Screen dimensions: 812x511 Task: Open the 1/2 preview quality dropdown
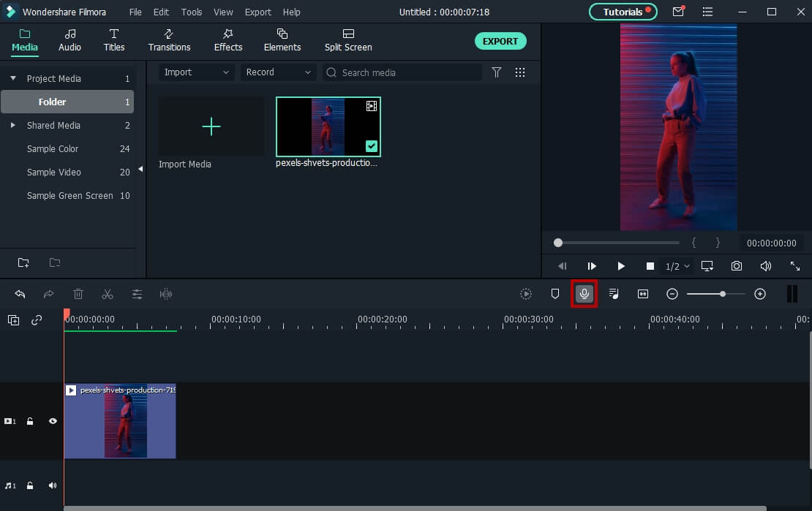click(x=677, y=266)
